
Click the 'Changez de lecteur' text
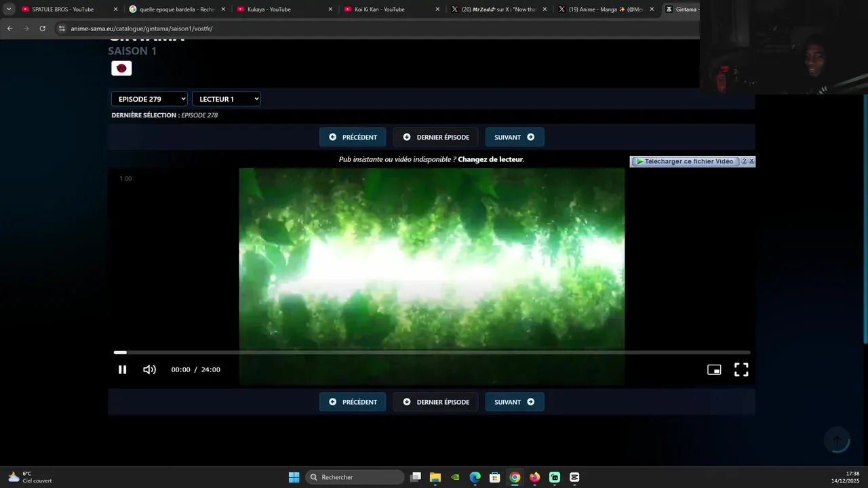click(x=490, y=159)
